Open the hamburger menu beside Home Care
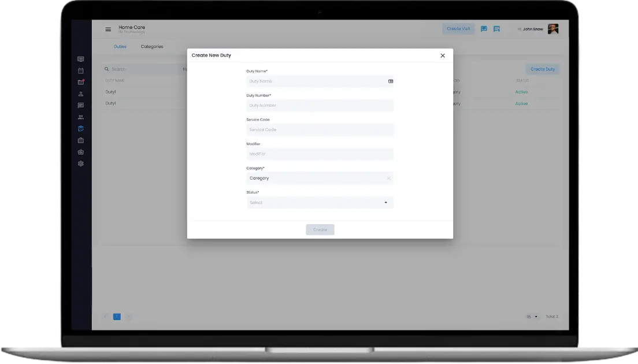Screen dimensions: 638x364 (x=108, y=29)
